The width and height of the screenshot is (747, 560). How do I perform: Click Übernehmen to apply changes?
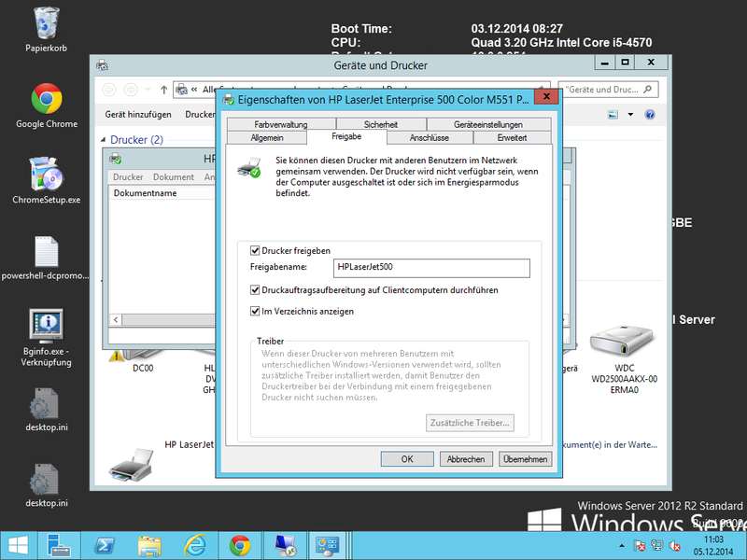525,459
